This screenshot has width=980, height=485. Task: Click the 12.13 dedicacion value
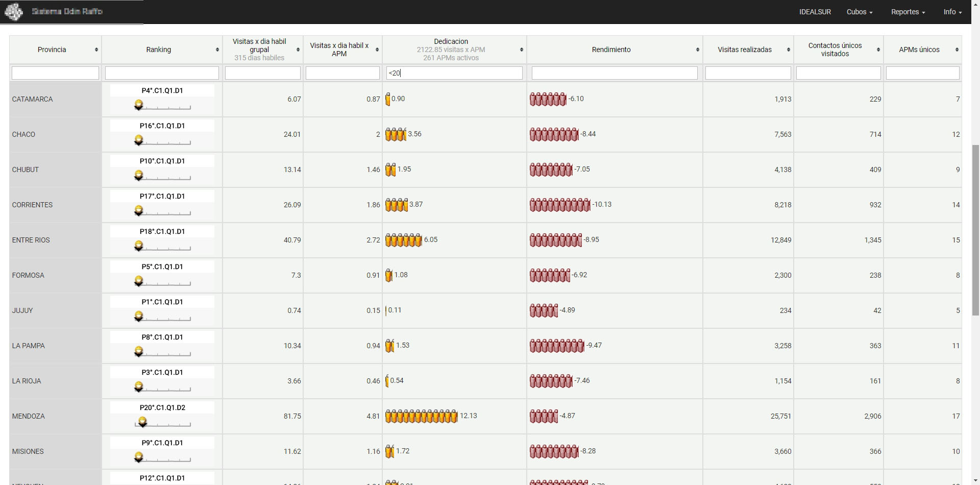pyautogui.click(x=469, y=416)
